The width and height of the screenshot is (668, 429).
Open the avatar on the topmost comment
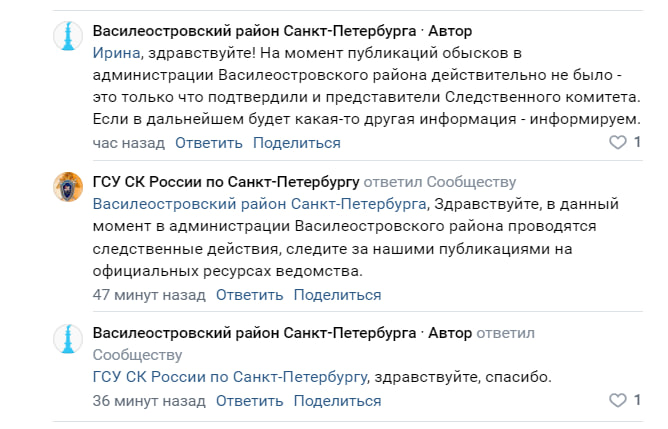68,36
